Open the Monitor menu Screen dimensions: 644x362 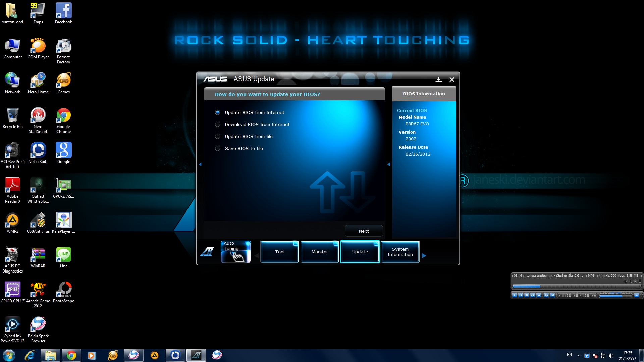pos(320,252)
